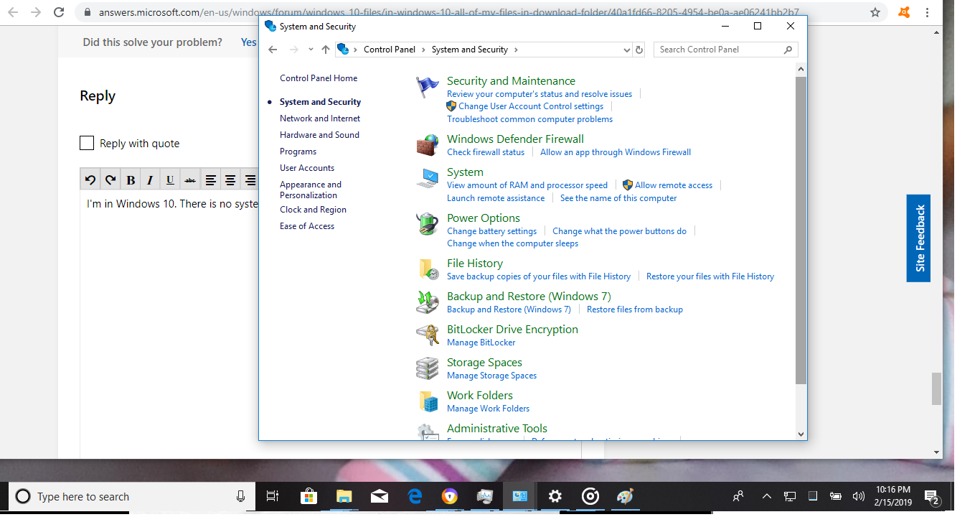
Task: Select Control Panel Home in sidebar
Action: (319, 78)
